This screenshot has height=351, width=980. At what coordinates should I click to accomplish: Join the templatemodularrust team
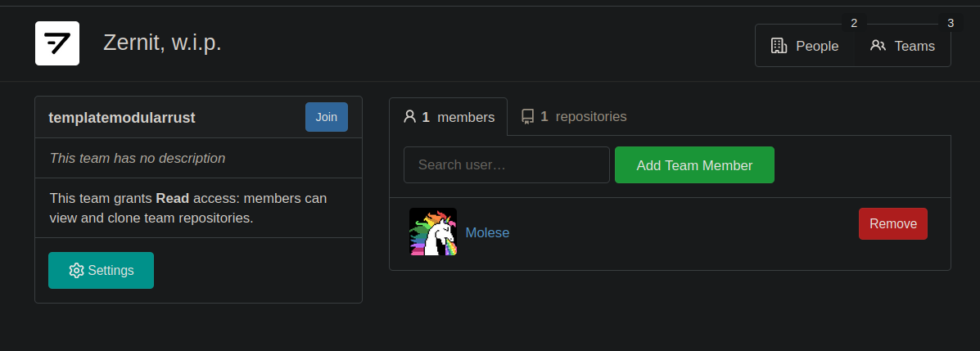326,117
